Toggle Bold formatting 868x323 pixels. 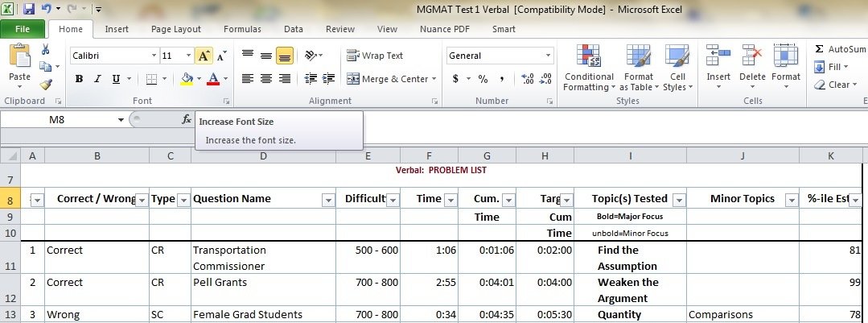click(x=79, y=79)
